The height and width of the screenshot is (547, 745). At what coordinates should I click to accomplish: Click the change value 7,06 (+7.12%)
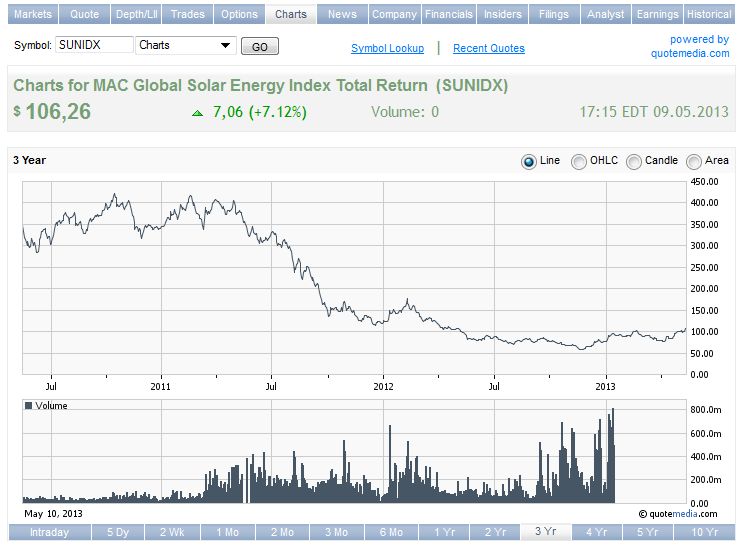click(x=259, y=112)
